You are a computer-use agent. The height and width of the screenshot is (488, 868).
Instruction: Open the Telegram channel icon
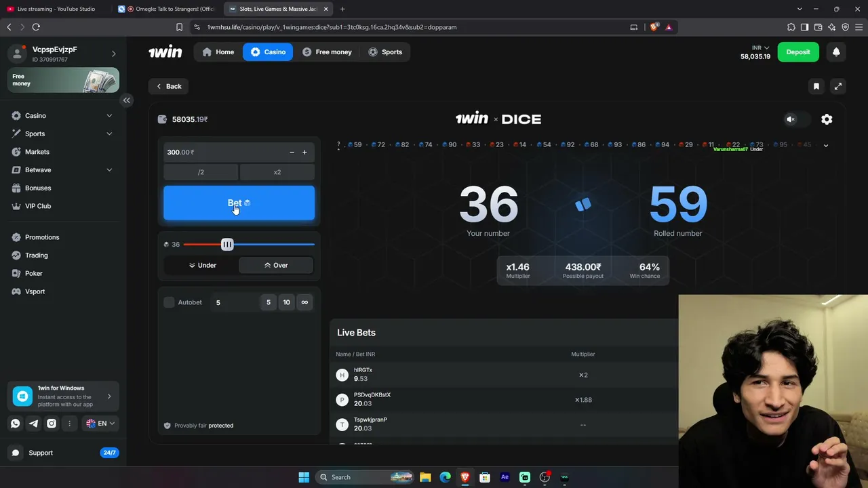point(34,424)
